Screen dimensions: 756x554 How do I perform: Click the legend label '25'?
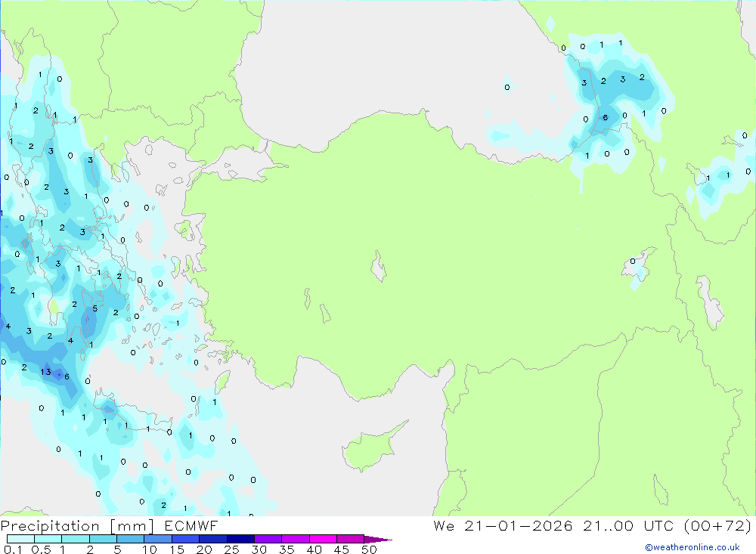231,549
